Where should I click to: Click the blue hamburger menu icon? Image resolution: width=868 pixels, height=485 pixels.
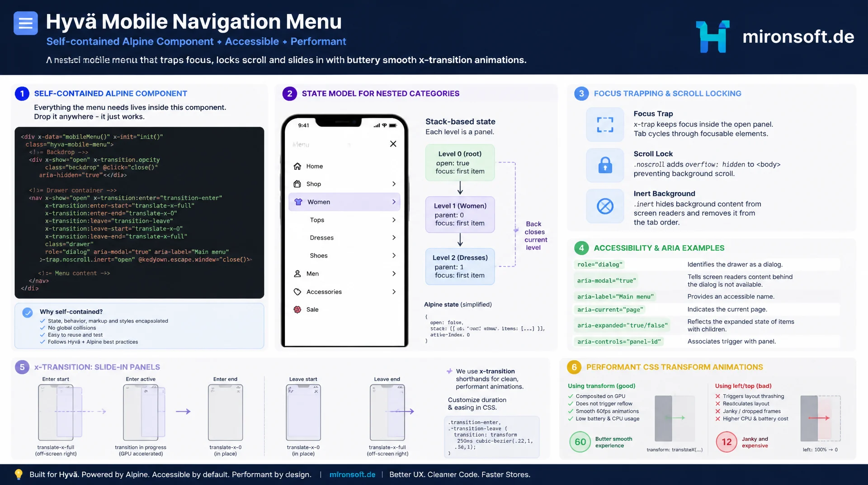[26, 23]
